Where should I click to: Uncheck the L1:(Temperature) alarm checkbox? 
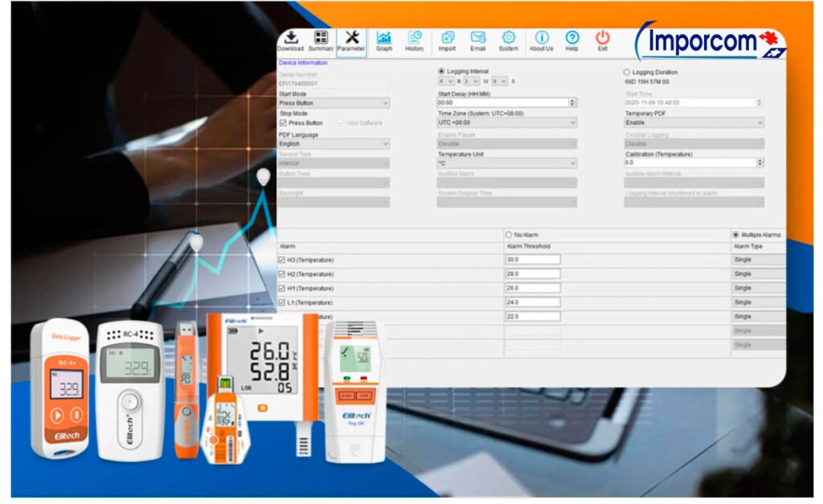282,302
